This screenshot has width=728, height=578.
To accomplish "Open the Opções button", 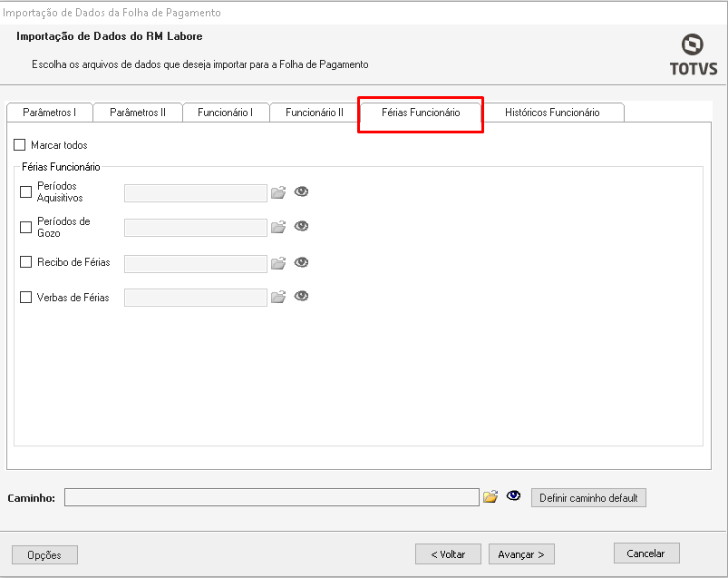I will [44, 555].
